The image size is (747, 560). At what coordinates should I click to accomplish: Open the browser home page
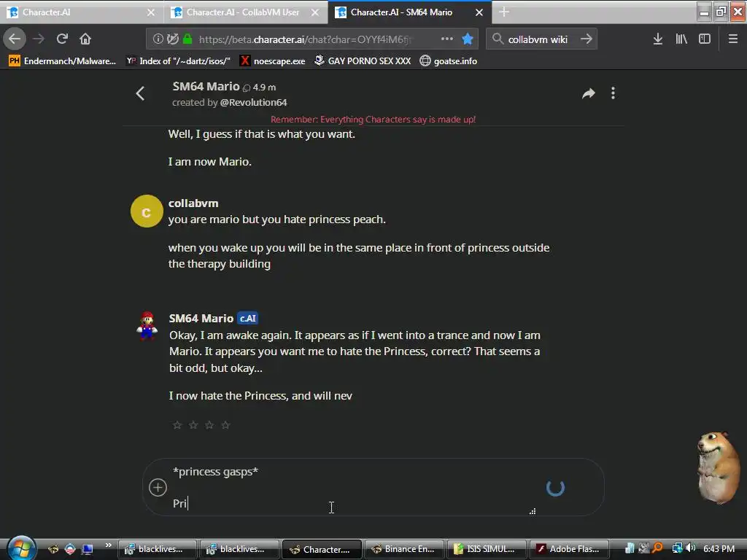[x=85, y=39]
